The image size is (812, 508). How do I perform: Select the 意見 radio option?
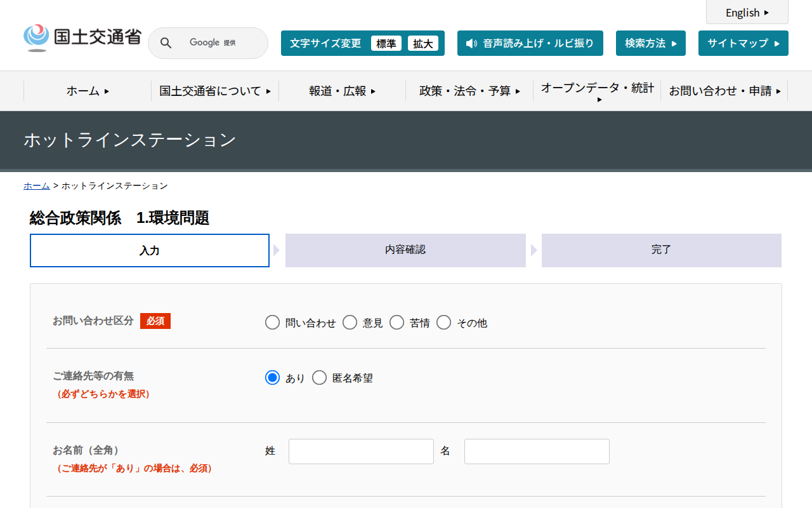(x=350, y=323)
